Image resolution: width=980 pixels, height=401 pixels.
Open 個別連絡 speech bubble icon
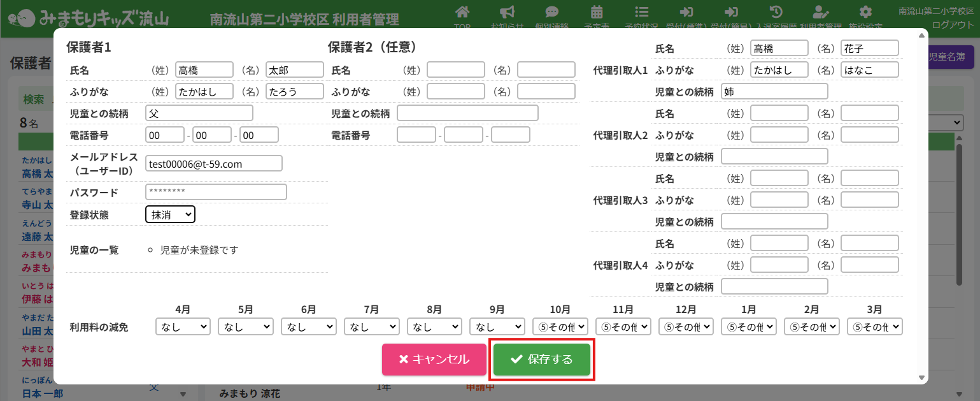[x=552, y=13]
